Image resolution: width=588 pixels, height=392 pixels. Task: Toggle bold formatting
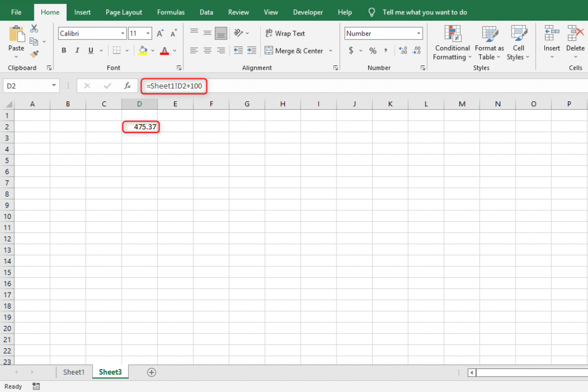click(64, 51)
